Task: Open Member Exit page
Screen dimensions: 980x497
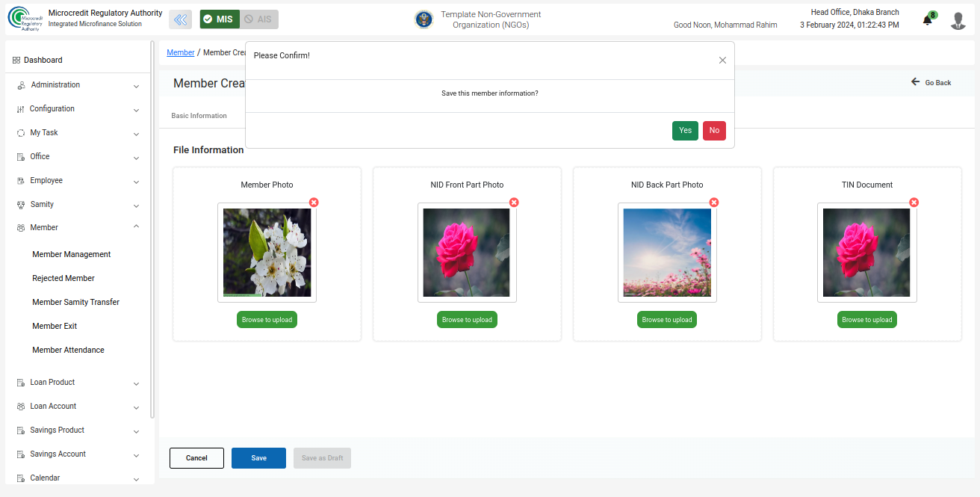Action: click(x=55, y=327)
